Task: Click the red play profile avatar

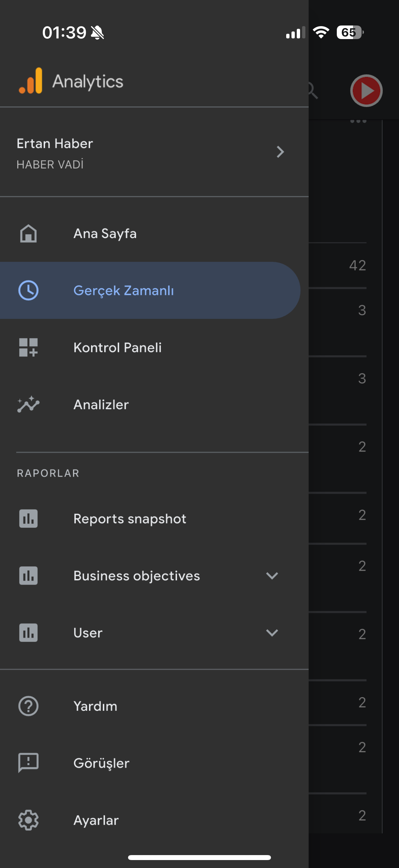Action: pos(366,91)
